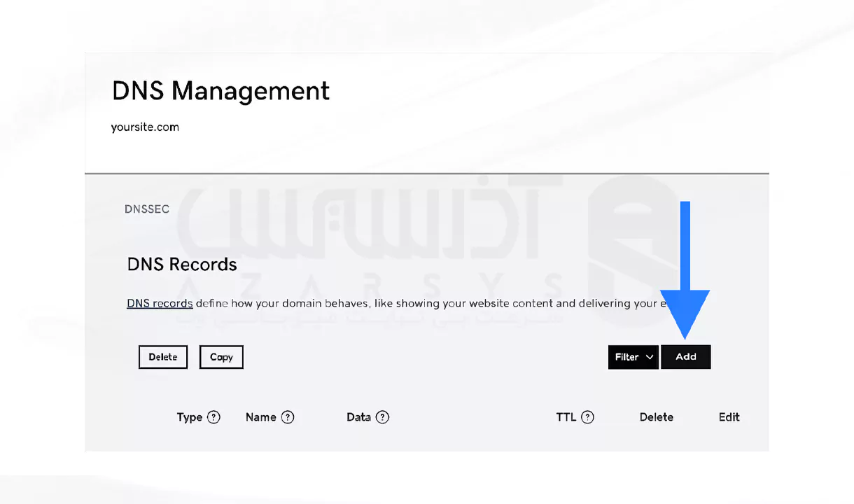854x504 pixels.
Task: Click the Add button
Action: tap(686, 357)
